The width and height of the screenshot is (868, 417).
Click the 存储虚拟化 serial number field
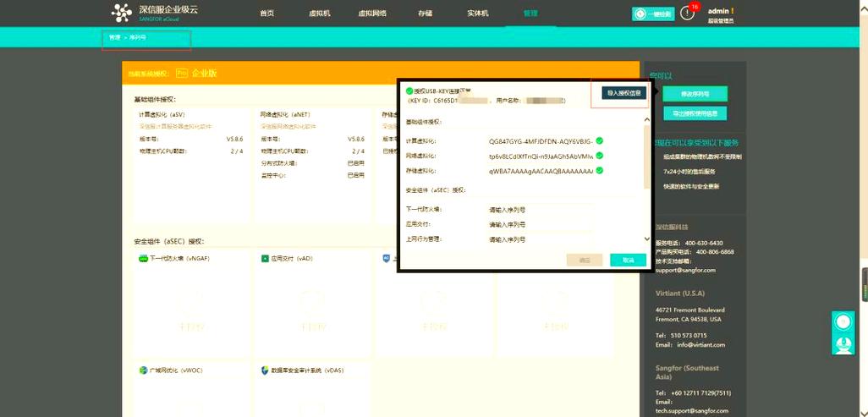coord(541,171)
